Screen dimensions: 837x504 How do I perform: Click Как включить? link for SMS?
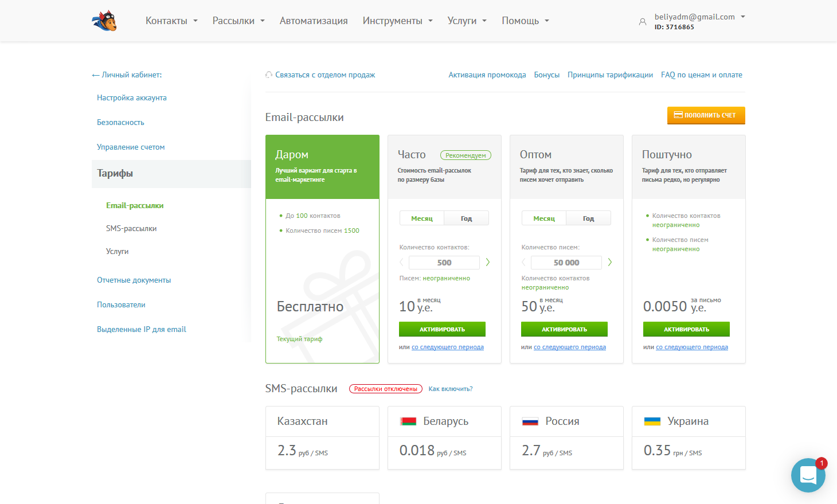point(451,389)
